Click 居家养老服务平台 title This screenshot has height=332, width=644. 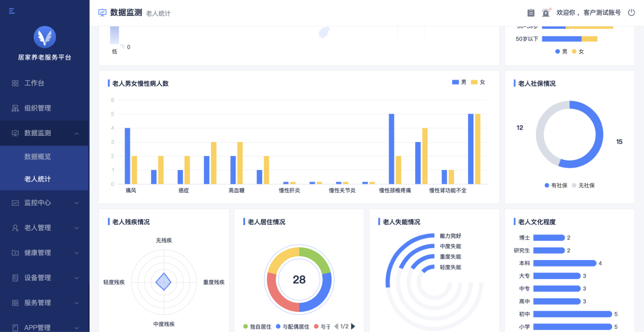point(45,57)
